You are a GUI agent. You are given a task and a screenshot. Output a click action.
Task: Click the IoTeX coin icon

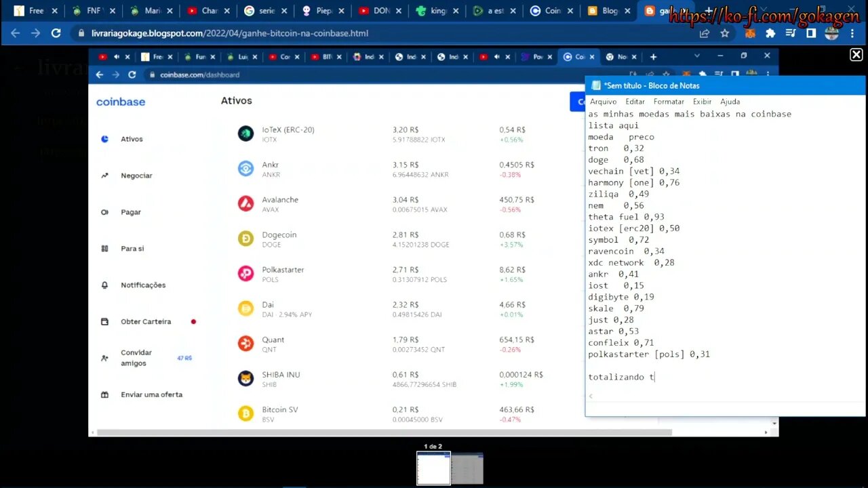coord(245,134)
